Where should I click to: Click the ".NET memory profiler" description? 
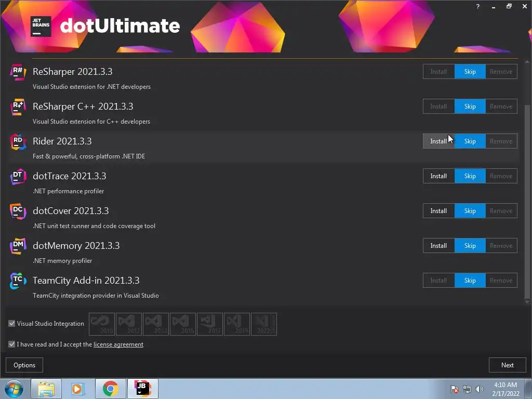(62, 261)
